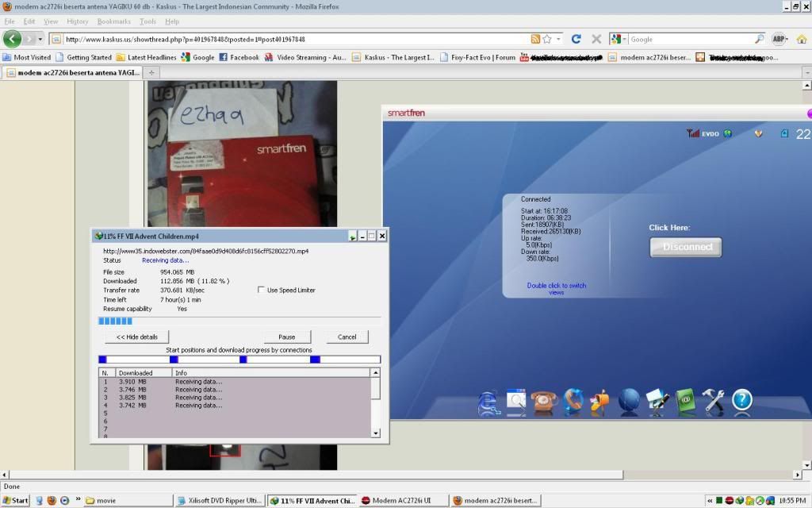Launch Firefox from the quick launch bar
Viewport: 812px width, 508px height.
[x=52, y=500]
